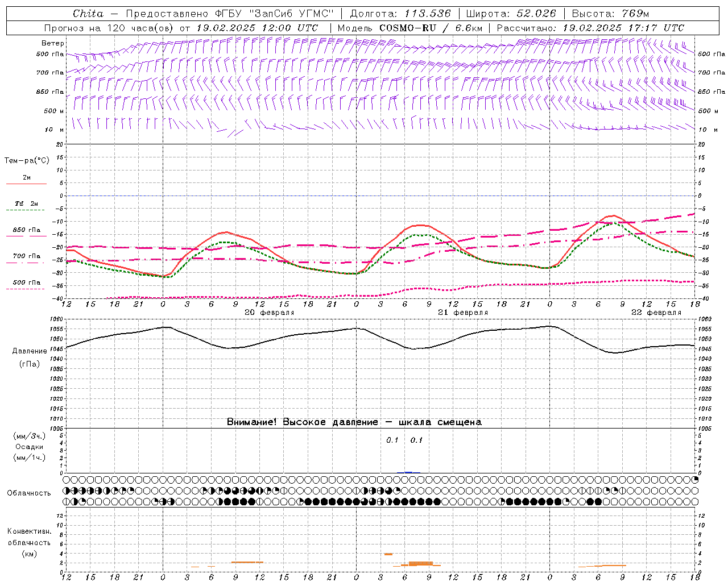Click the '(мм/1ч.)' unit label
Image resolution: width=728 pixels, height=582 pixels.
(x=29, y=458)
